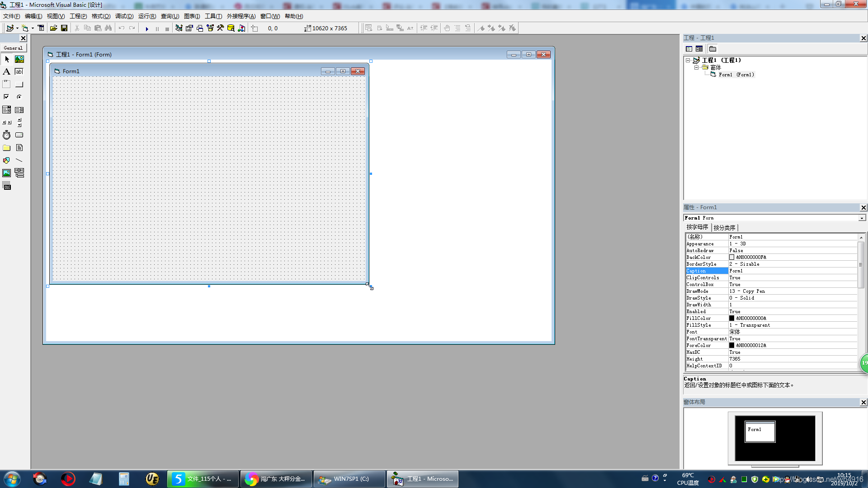Collapse the 工程1 project tree node
The height and width of the screenshot is (488, 868).
pos(688,60)
